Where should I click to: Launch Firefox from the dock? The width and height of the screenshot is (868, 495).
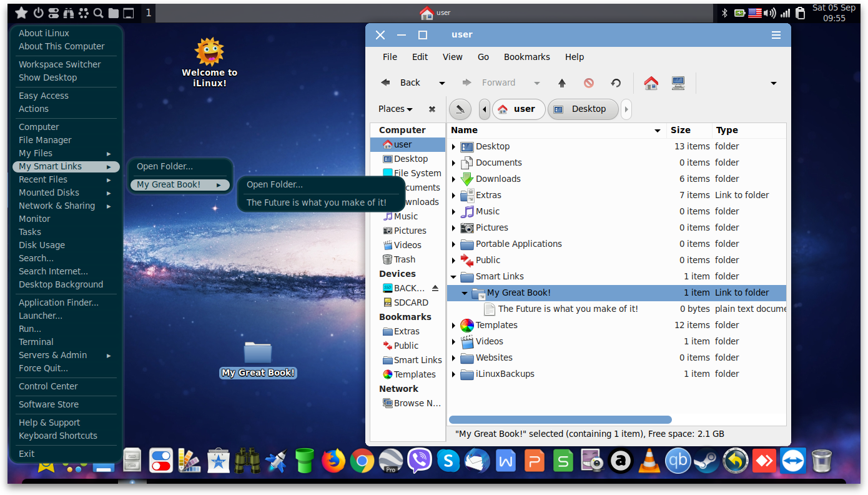pyautogui.click(x=333, y=461)
